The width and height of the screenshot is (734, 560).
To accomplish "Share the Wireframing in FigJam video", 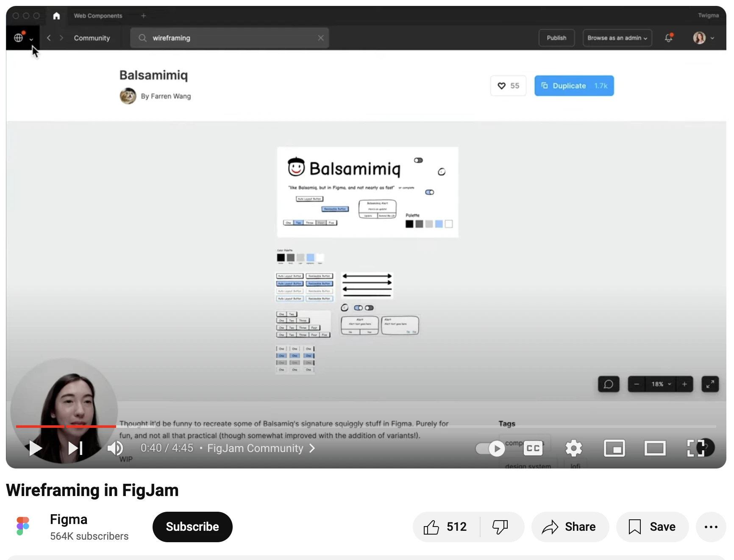I will click(x=570, y=527).
